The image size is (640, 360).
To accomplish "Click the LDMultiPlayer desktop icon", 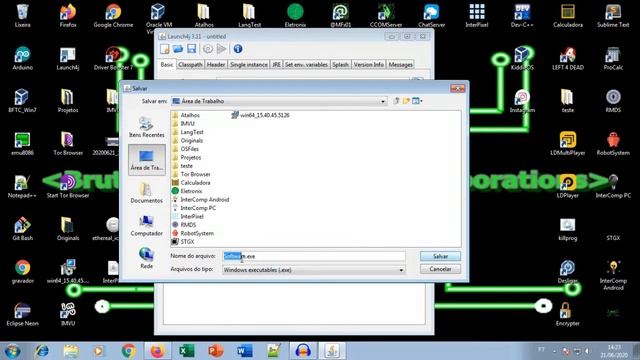I will pyautogui.click(x=568, y=144).
